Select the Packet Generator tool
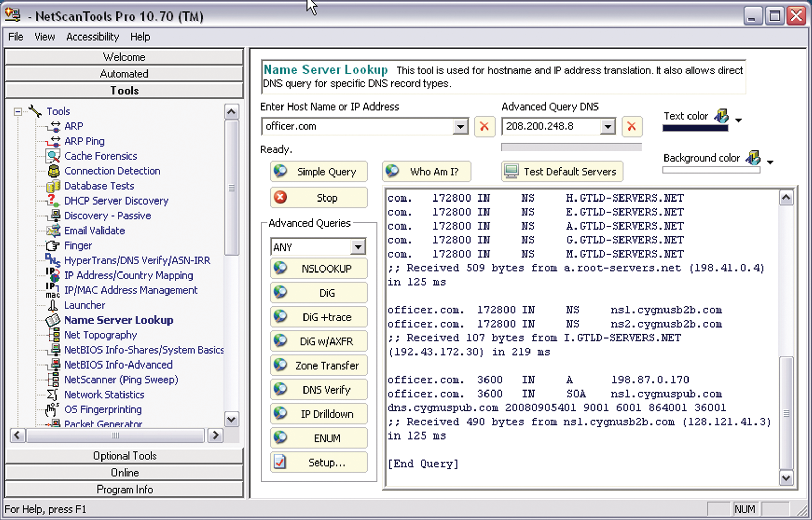Image resolution: width=812 pixels, height=520 pixels. tap(103, 424)
